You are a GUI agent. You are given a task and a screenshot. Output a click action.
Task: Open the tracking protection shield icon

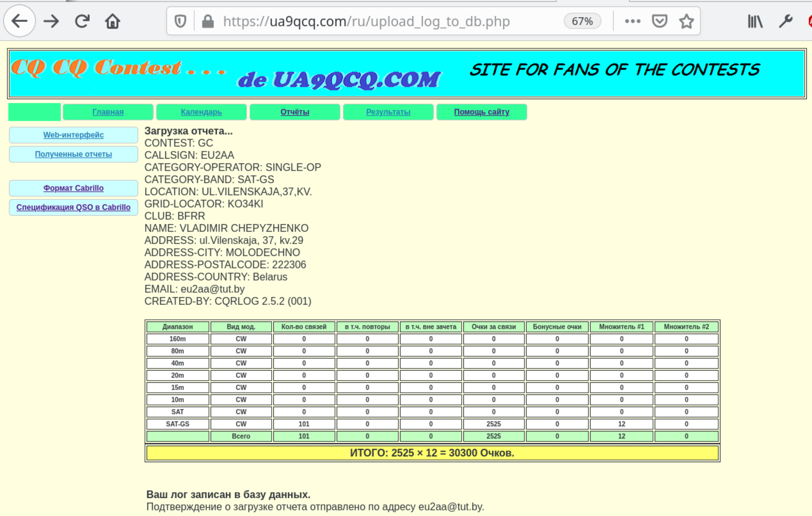(180, 21)
